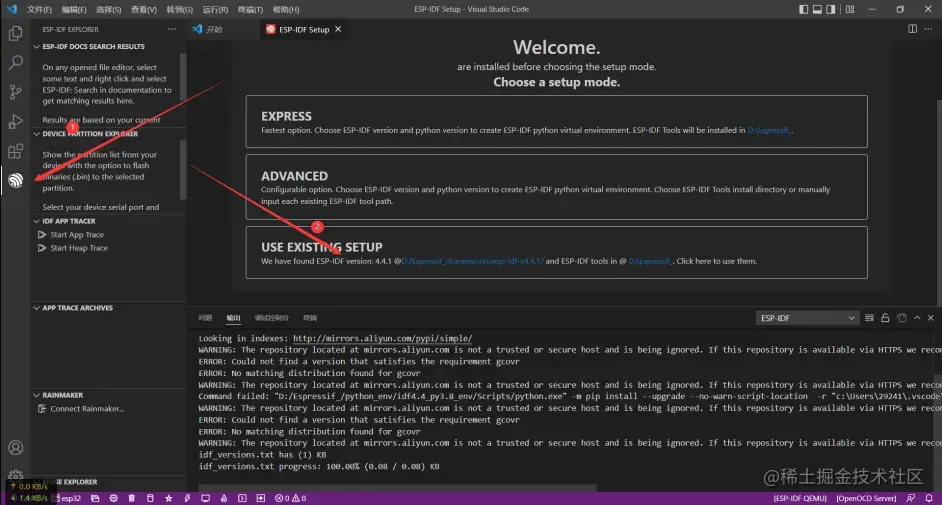Open the esp-idf-v4.4.1 frameworks path link

pos(472,261)
